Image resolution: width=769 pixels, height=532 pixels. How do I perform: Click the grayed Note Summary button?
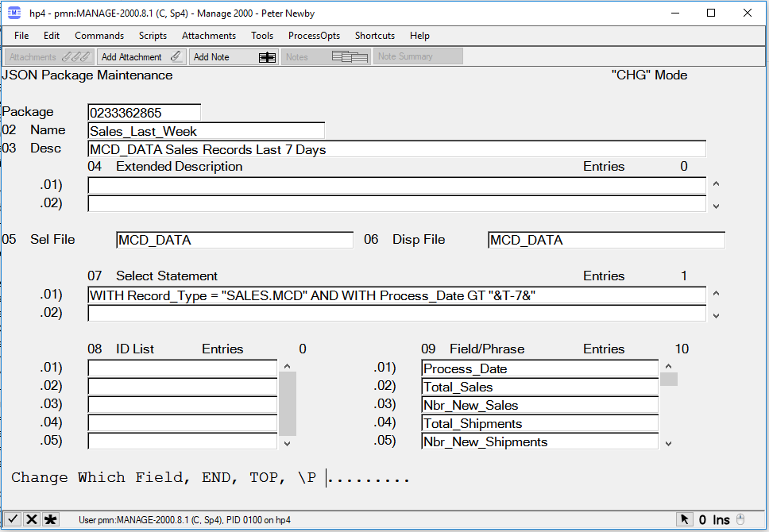[418, 56]
